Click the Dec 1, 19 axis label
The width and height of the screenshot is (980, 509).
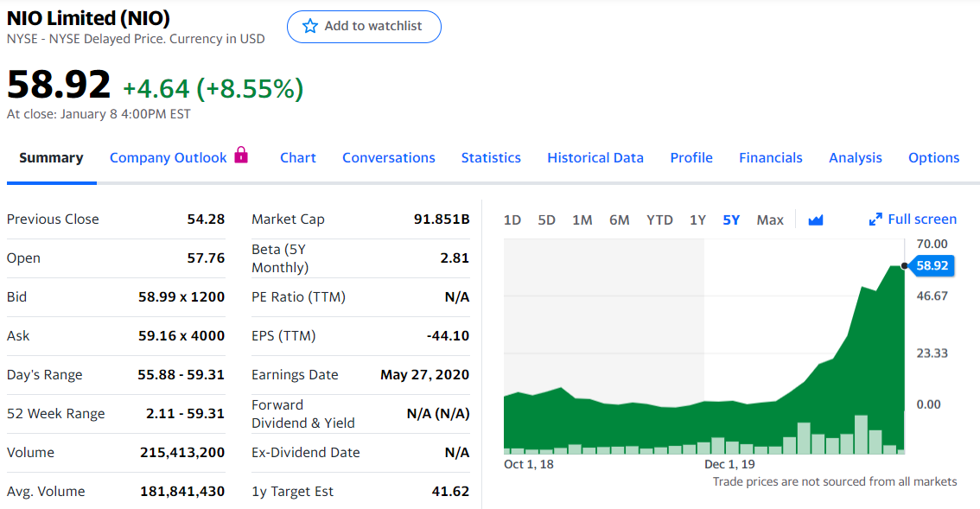pos(729,464)
